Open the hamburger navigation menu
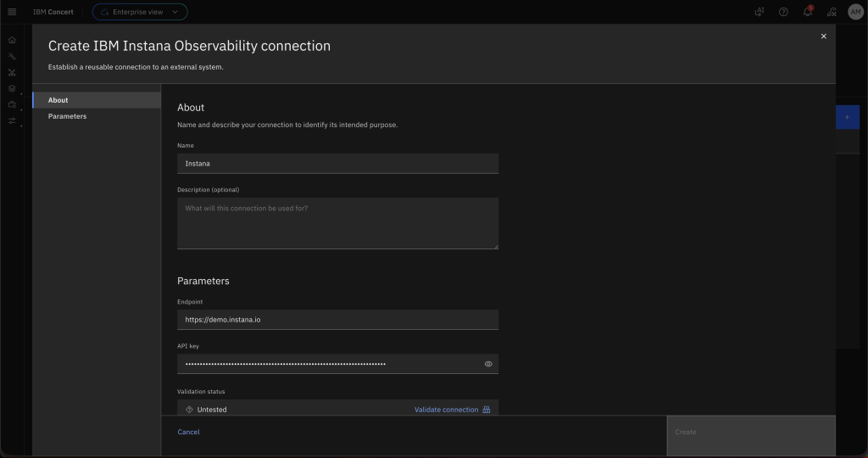Image resolution: width=868 pixels, height=458 pixels. tap(12, 12)
